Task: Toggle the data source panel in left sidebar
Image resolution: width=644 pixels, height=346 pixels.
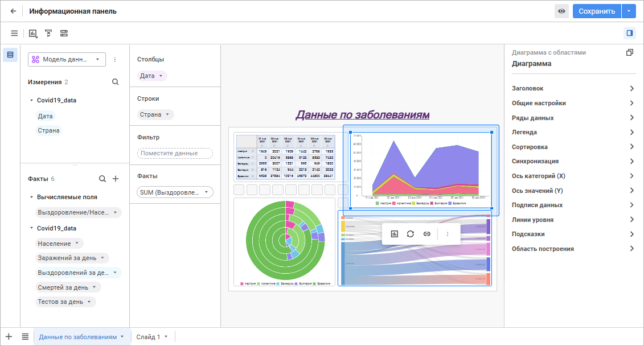Action: click(10, 55)
